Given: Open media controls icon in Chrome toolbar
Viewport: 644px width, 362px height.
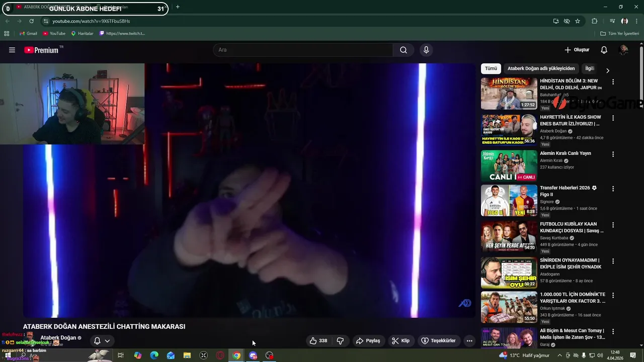Looking at the screenshot, I should [x=612, y=21].
